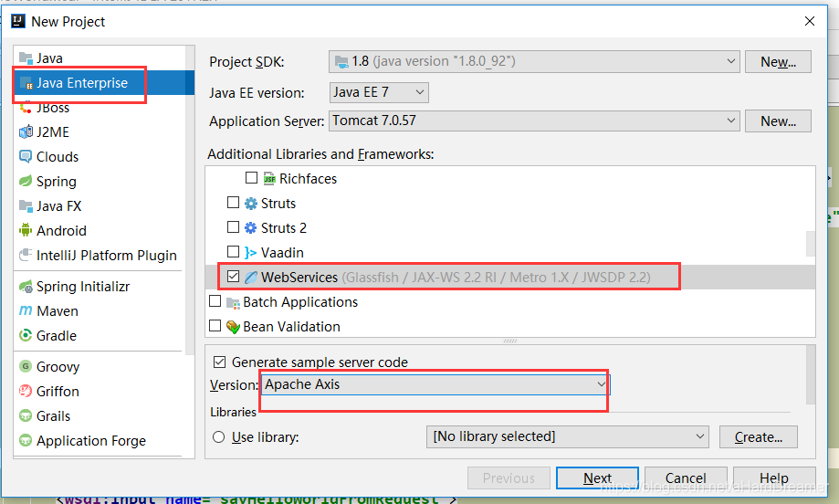This screenshot has height=504, width=839.
Task: Click the J2ME icon
Action: [26, 131]
